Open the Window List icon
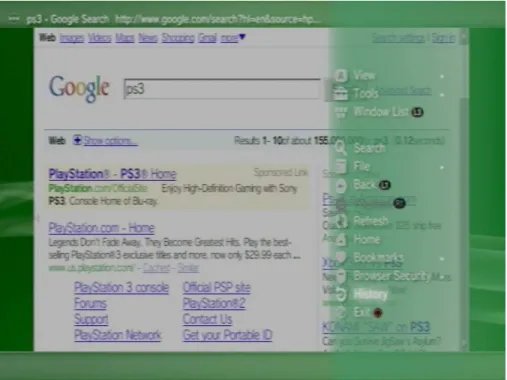This screenshot has width=507, height=380. tap(340, 112)
